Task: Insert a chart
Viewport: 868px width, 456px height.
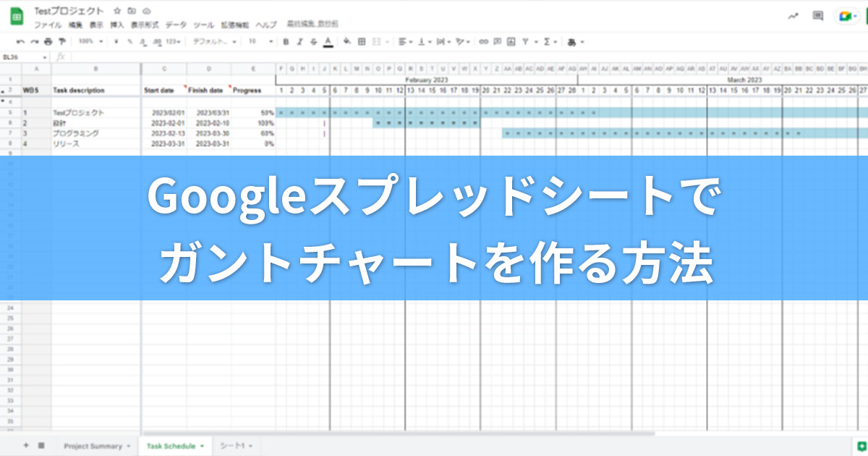Action: point(511,41)
